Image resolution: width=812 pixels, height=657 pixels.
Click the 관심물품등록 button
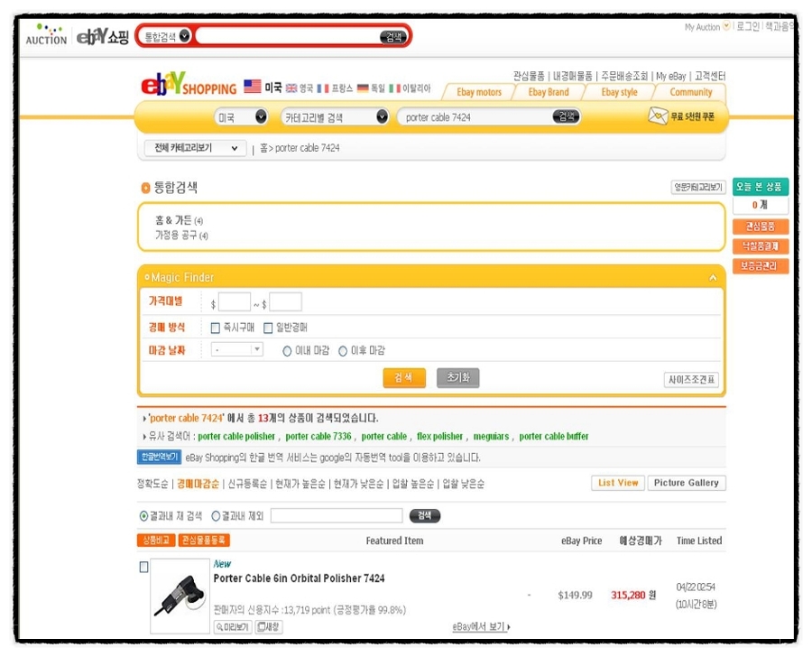point(204,541)
